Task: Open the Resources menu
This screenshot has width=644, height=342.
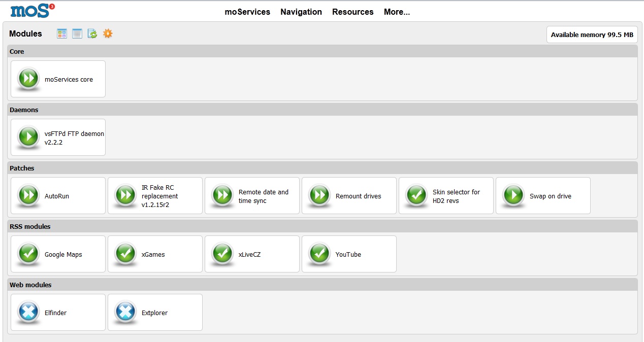Action: click(353, 12)
